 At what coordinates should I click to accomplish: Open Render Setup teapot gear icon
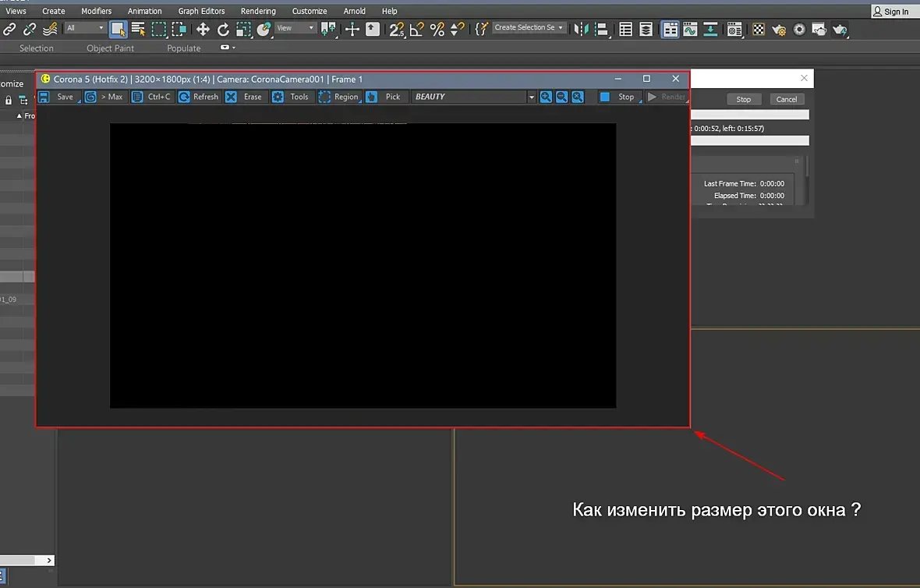[x=779, y=29]
